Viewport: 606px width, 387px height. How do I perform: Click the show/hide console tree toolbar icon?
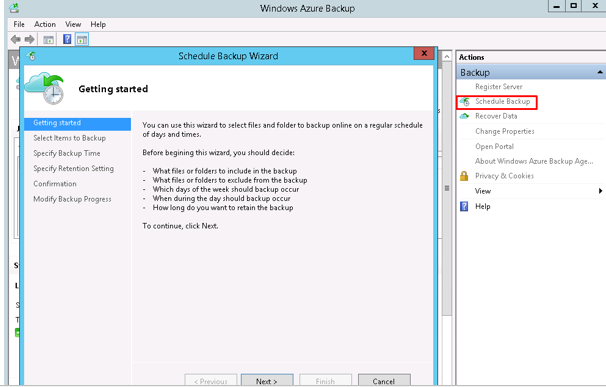pos(48,39)
